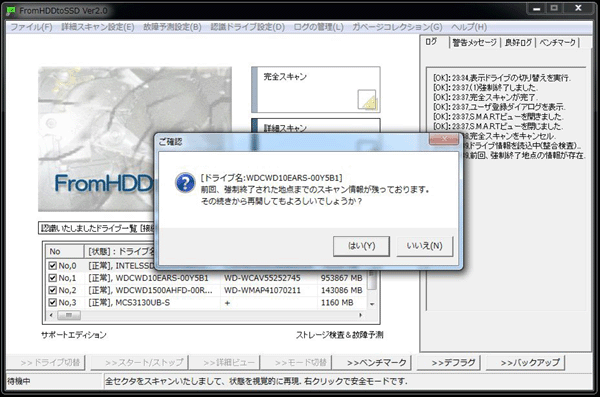Uncheck the No,3 drive checkbox
The height and width of the screenshot is (397, 600).
click(x=52, y=302)
